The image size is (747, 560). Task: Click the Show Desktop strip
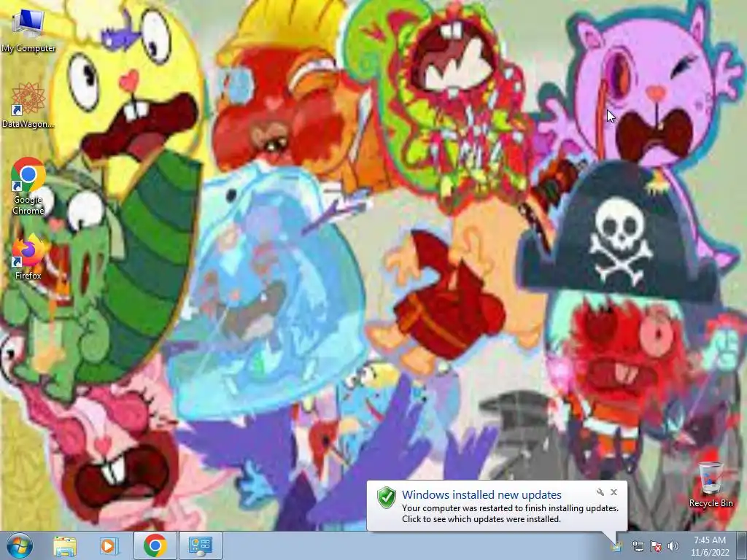[742, 545]
